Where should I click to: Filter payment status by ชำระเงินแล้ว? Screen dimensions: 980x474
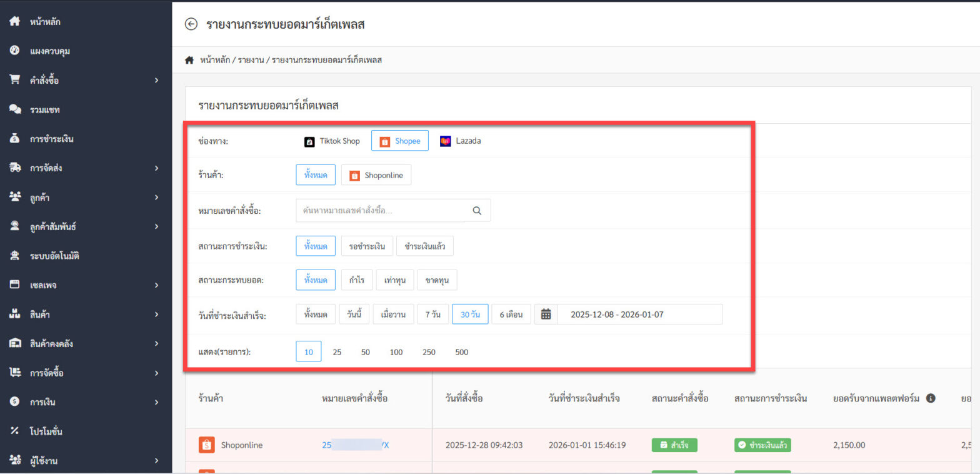[424, 246]
